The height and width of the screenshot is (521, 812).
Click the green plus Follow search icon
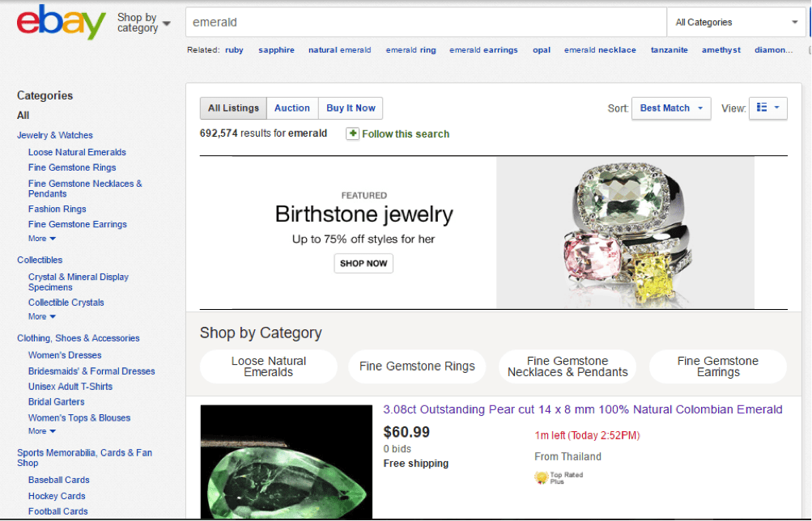coord(352,133)
